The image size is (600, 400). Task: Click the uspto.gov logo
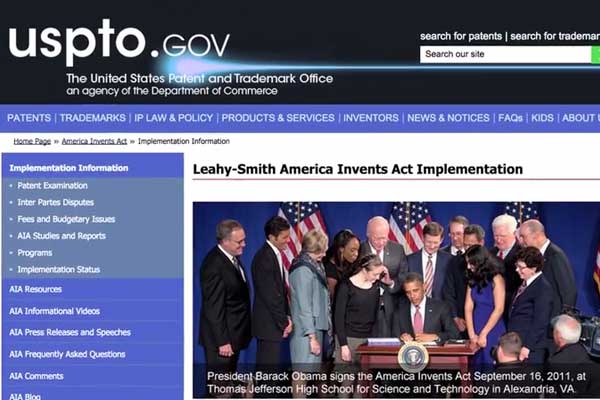click(x=120, y=42)
